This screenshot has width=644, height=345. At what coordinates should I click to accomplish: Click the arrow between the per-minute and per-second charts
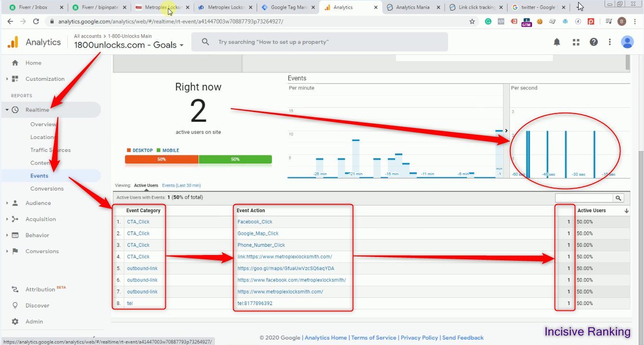point(506,130)
